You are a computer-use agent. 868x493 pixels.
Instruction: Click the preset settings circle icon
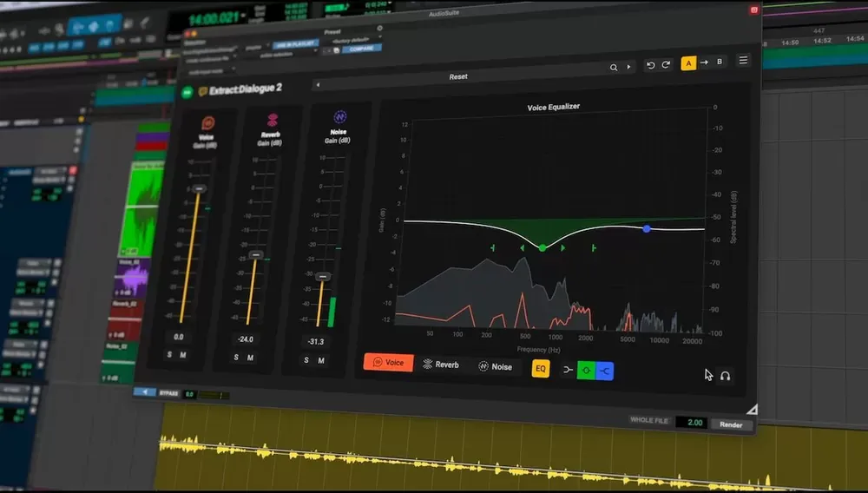[380, 28]
